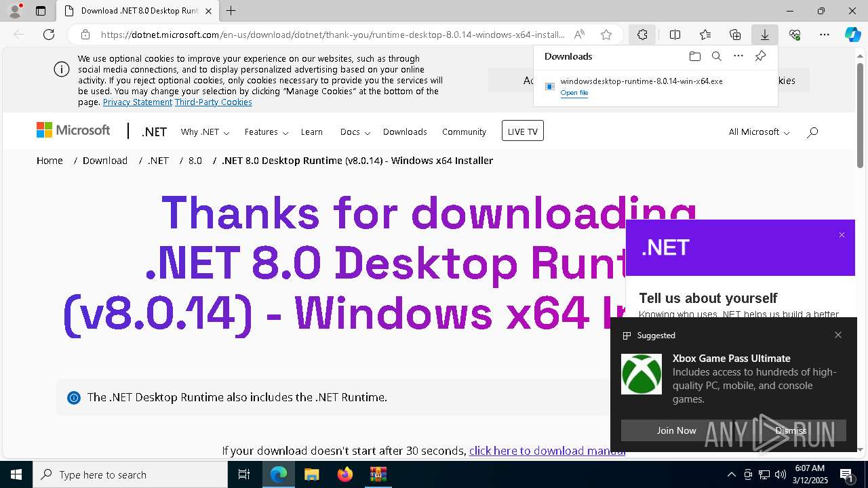Open the Collections icon
The height and width of the screenshot is (488, 868).
tap(735, 35)
